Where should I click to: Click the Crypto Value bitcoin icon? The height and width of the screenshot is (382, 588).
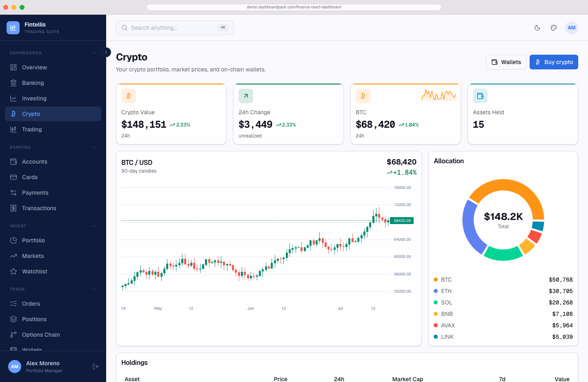[129, 96]
